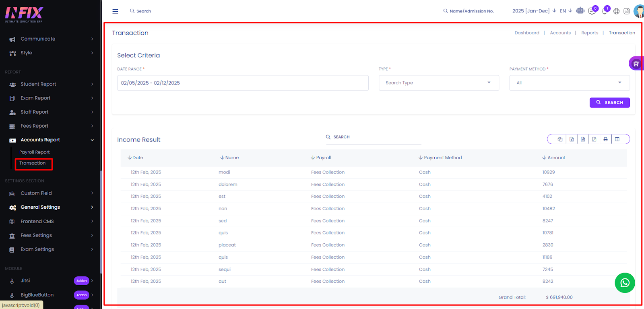
Task: Click the Income Result search field
Action: coord(373,137)
